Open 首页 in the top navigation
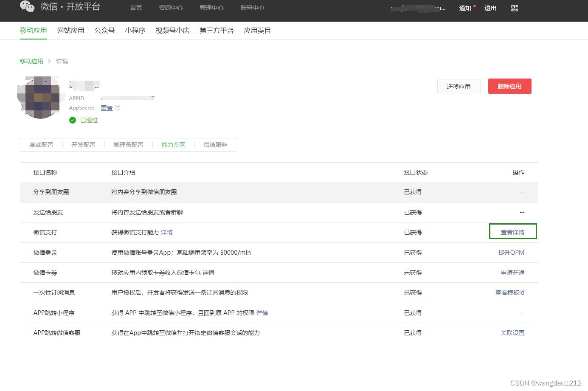The width and height of the screenshot is (588, 391). pos(136,8)
